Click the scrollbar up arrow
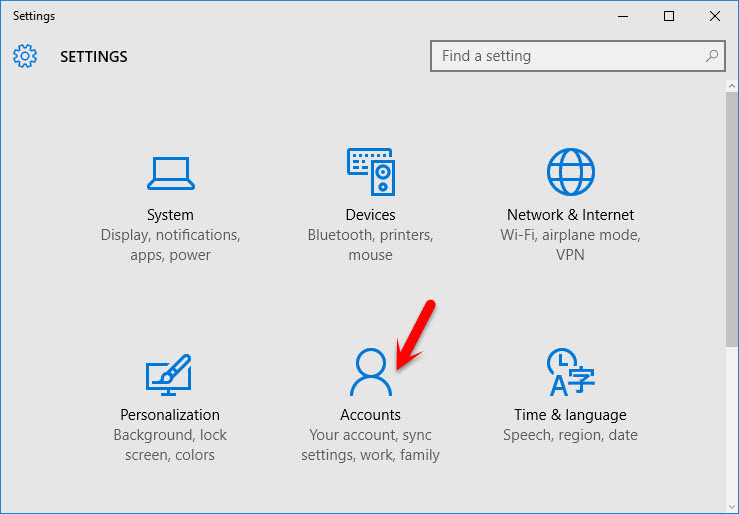Viewport: 739px width, 514px height. (731, 86)
